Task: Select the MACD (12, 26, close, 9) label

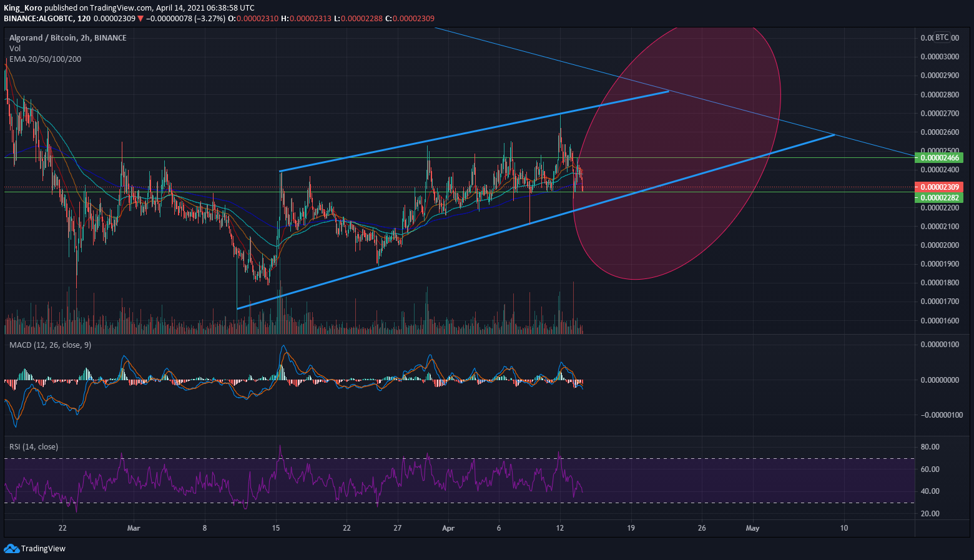Action: (x=50, y=345)
